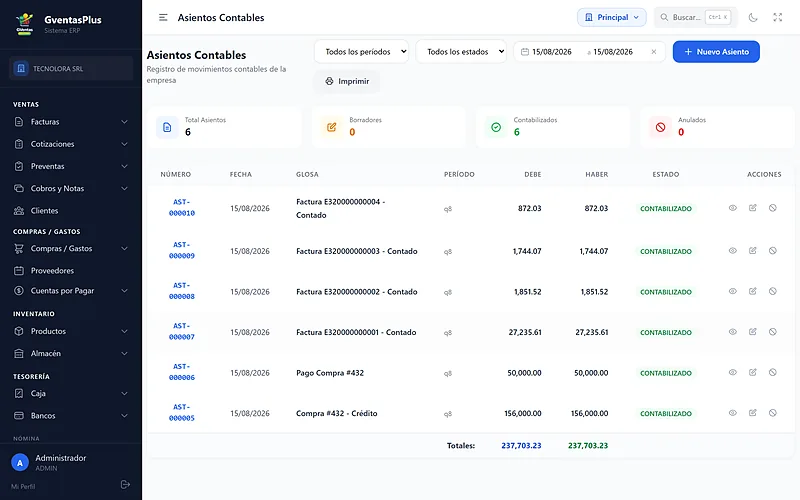Open the Principal branch selector

point(612,17)
